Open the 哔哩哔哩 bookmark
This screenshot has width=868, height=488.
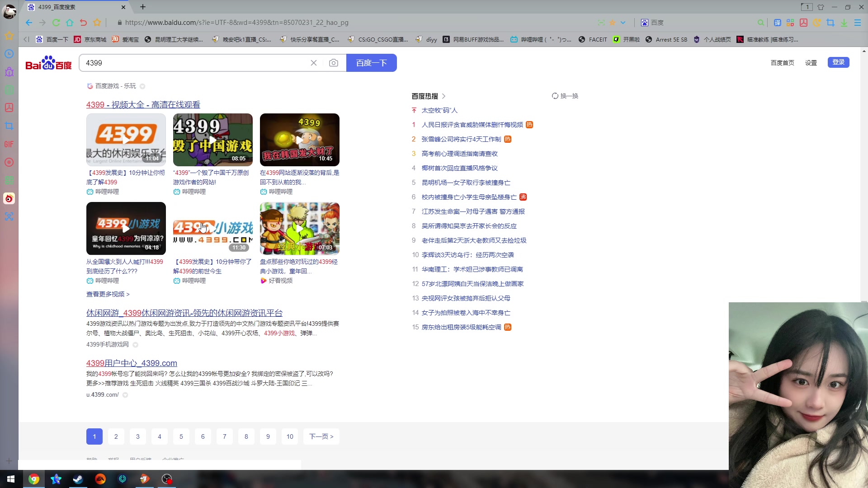click(x=541, y=39)
